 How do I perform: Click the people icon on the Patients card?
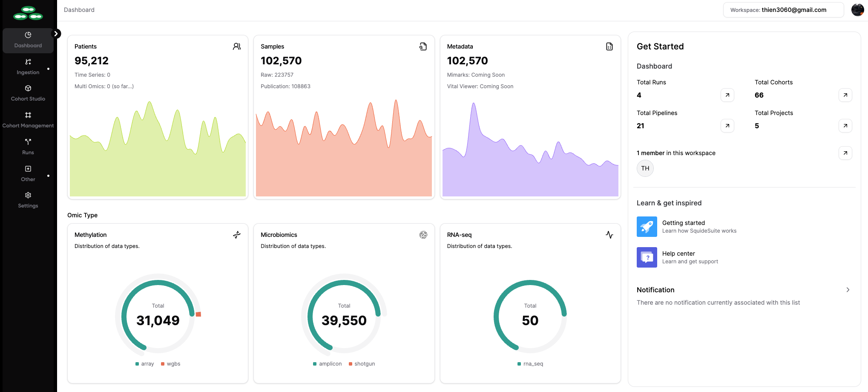tap(237, 46)
